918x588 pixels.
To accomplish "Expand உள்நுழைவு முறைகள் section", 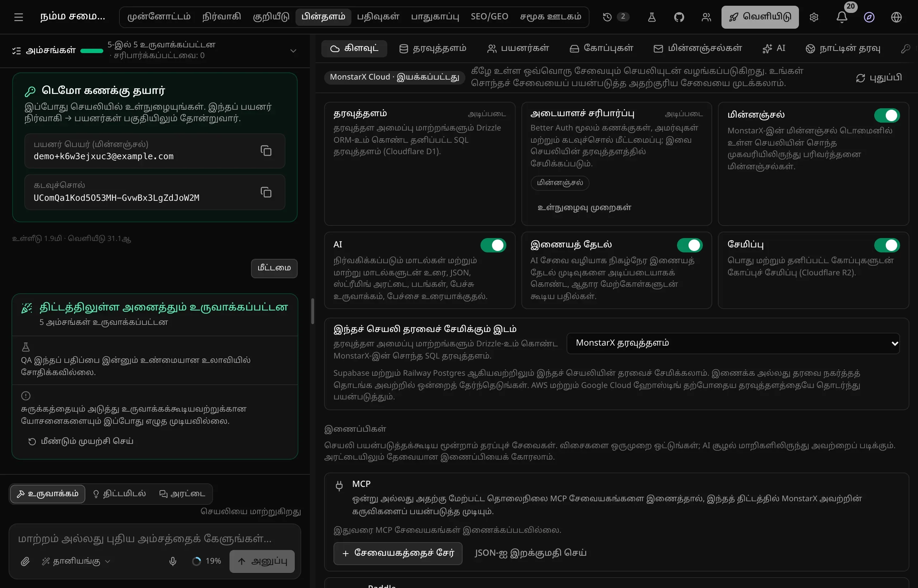I will coord(584,207).
